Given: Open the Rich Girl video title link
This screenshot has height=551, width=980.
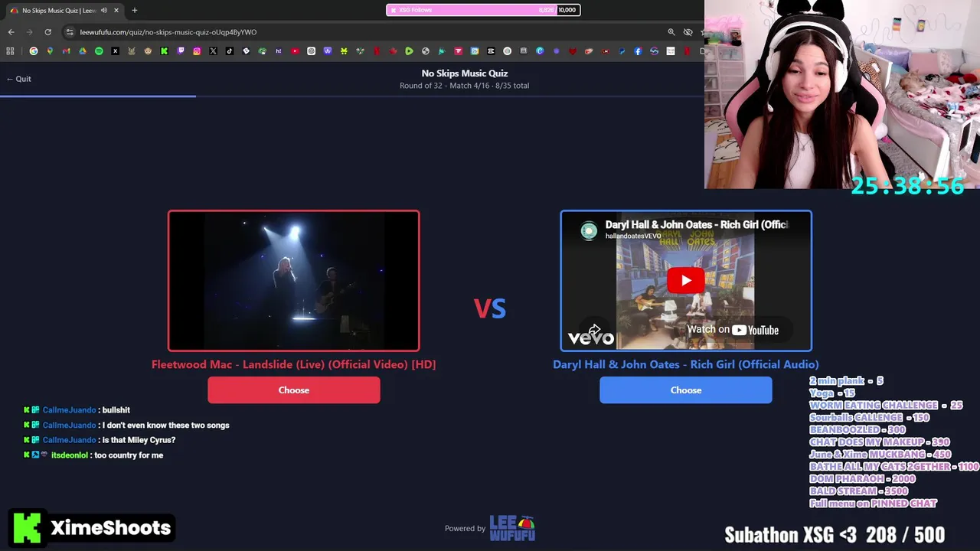Looking at the screenshot, I should pyautogui.click(x=697, y=224).
